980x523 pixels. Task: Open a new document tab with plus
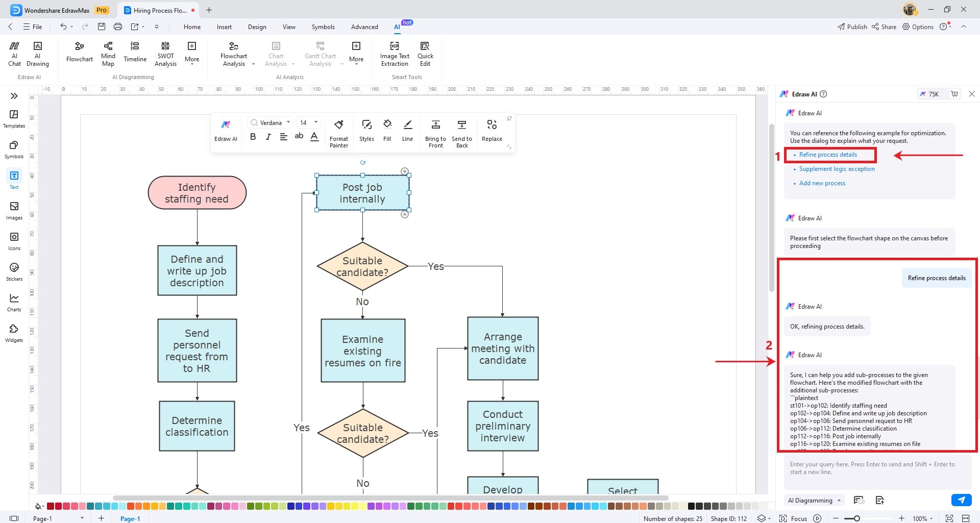209,10
